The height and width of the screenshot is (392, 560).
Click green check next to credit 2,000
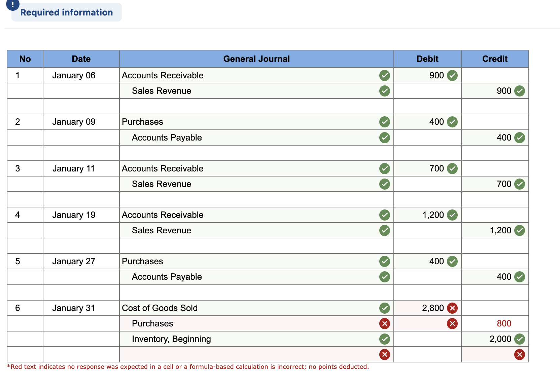point(520,339)
